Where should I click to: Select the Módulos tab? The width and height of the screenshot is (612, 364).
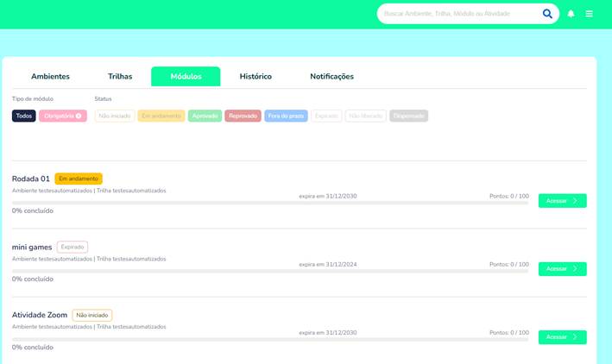click(x=186, y=77)
